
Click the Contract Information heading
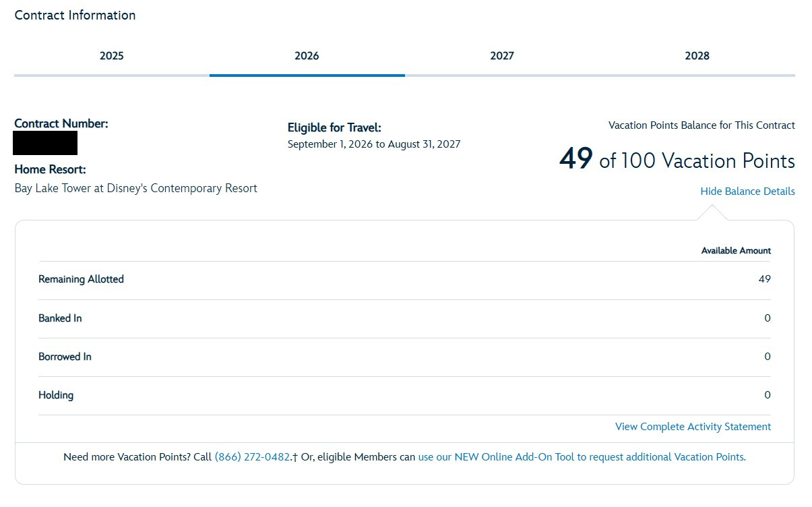click(x=75, y=15)
